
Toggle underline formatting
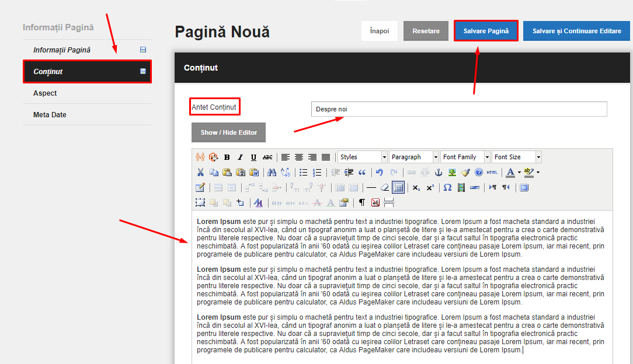pos(253,157)
